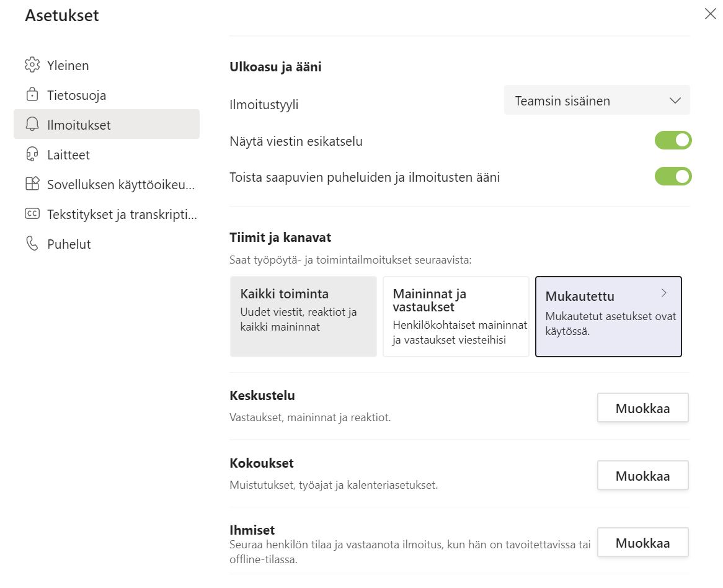723x588 pixels.
Task: Click the app permissions icon for Sovelluksen käyttöoikeudet
Action: pyautogui.click(x=32, y=184)
